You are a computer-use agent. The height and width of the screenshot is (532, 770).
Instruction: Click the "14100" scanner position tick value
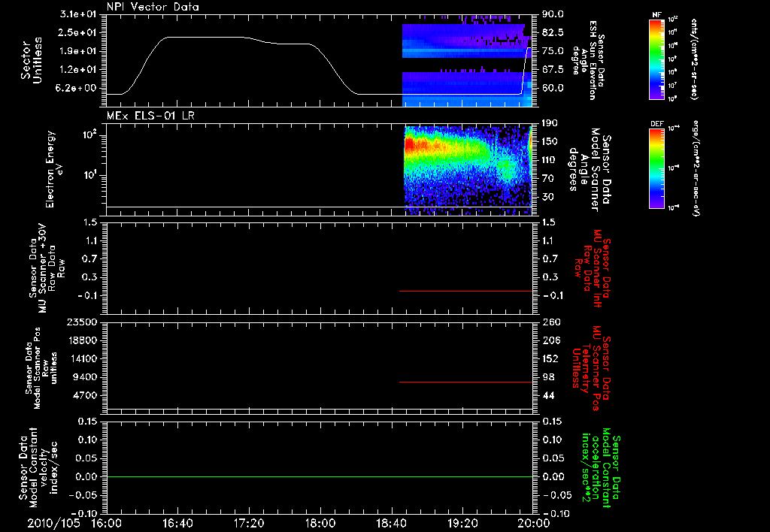[x=81, y=358]
